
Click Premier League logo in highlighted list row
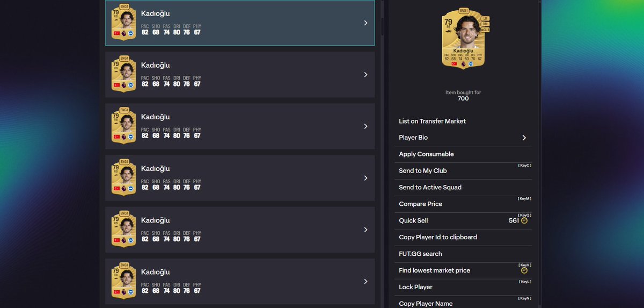coord(123,33)
